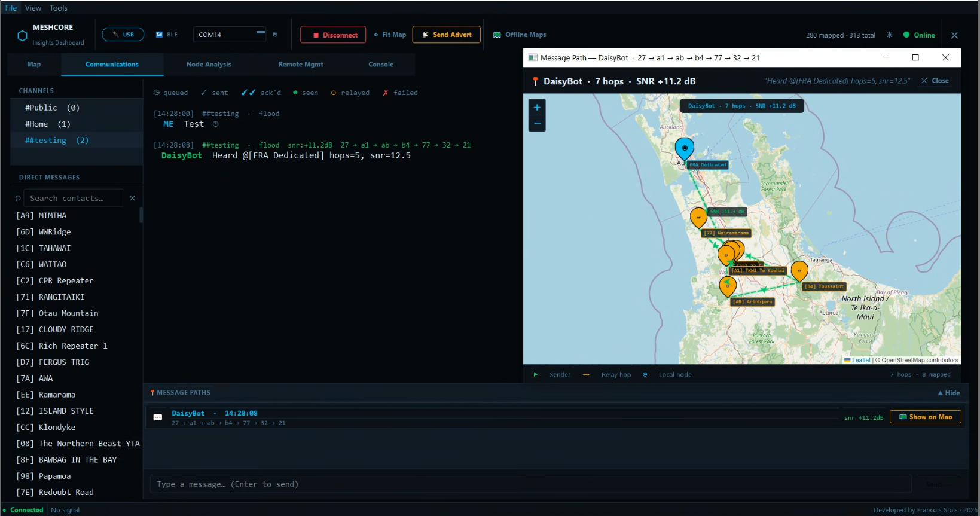Click the Relay hop legend icon
980x516 pixels.
click(586, 375)
